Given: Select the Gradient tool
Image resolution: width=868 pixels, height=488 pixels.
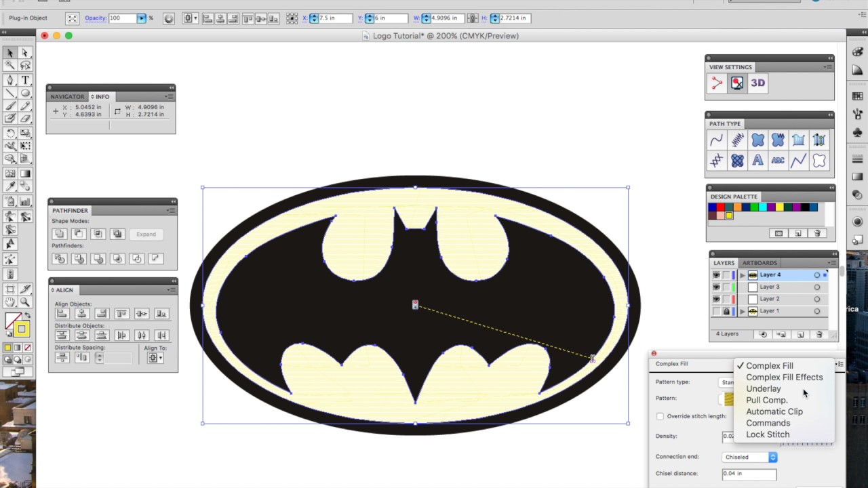Looking at the screenshot, I should (25, 174).
